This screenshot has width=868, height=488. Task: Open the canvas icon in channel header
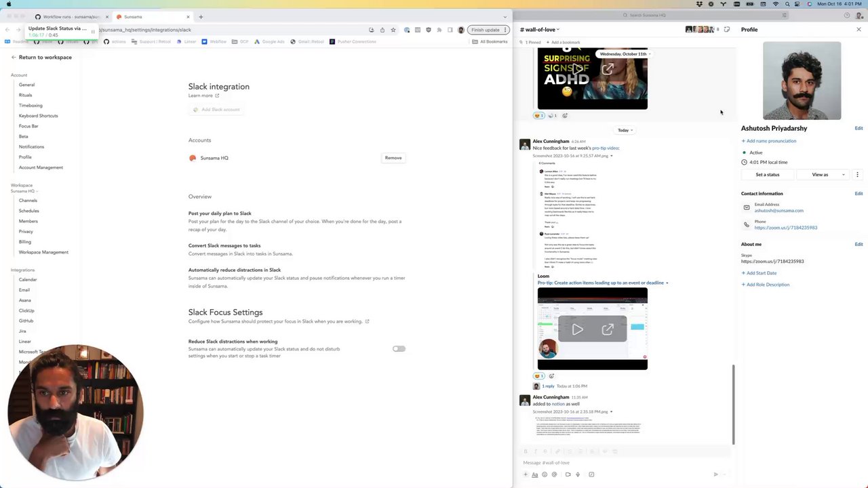727,30
